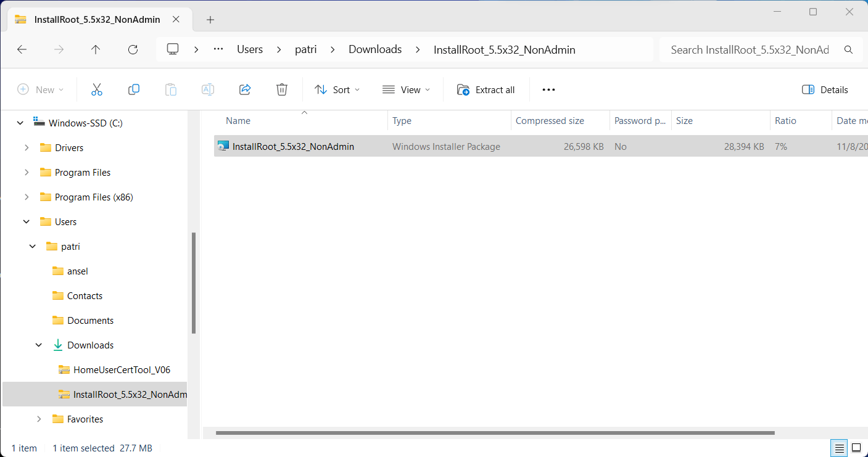Switch to large icons view in status bar
The image size is (868, 457).
coord(856,448)
